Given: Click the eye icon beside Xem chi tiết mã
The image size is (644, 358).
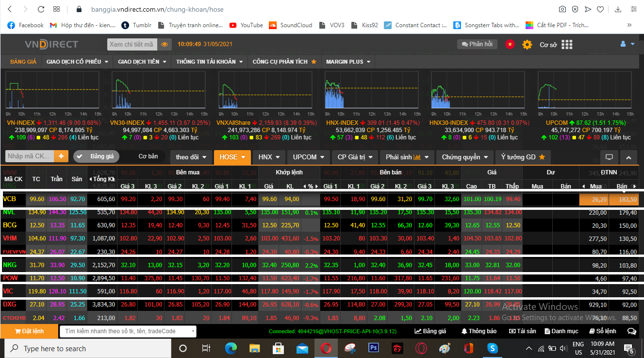Looking at the screenshot, I should 165,45.
